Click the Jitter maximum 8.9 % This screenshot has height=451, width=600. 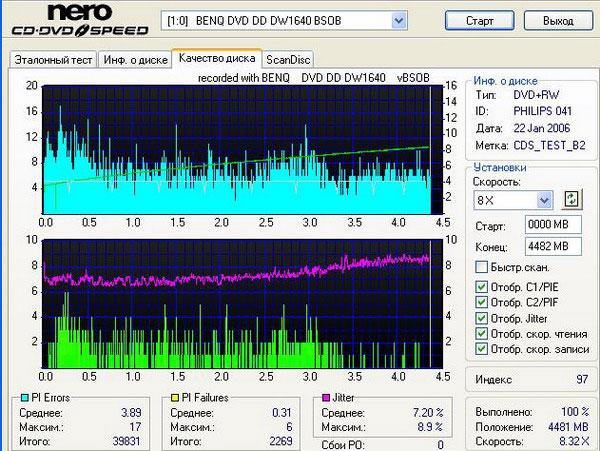[430, 427]
